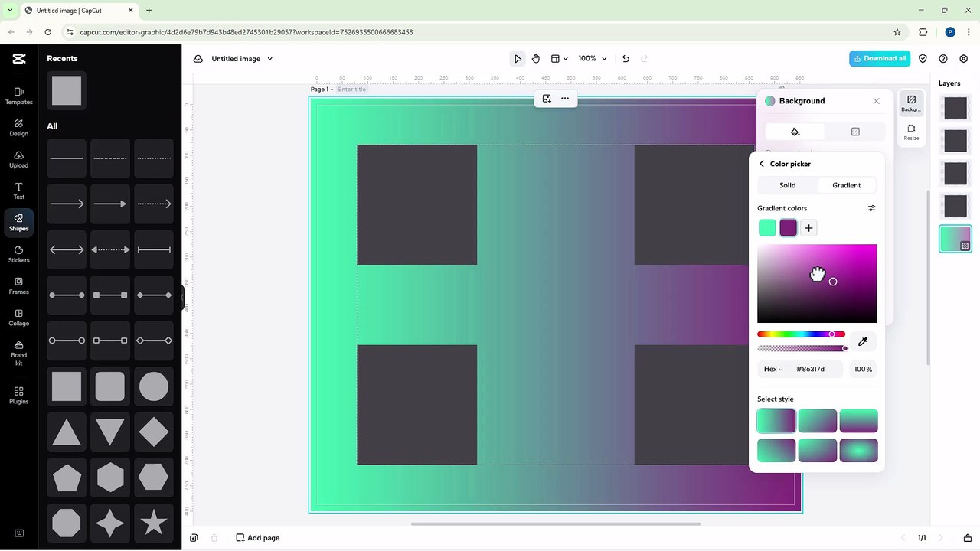Select the purple gradient color stop
The image size is (980, 551).
point(788,228)
